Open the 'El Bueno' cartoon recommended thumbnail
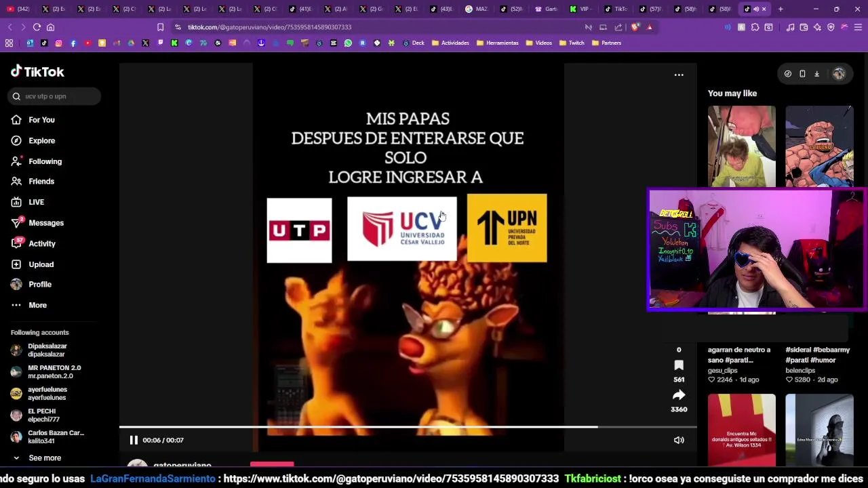This screenshot has width=868, height=488. tap(819, 146)
